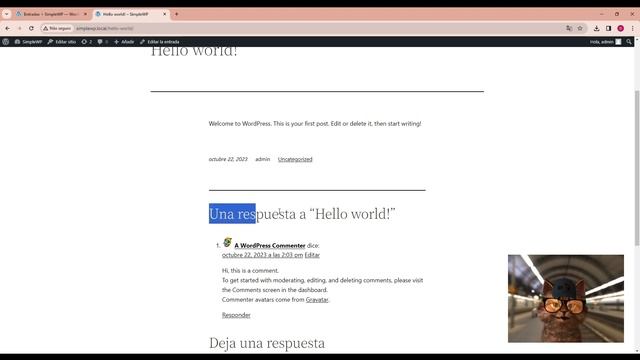Open the comment date permalink

tap(262, 255)
